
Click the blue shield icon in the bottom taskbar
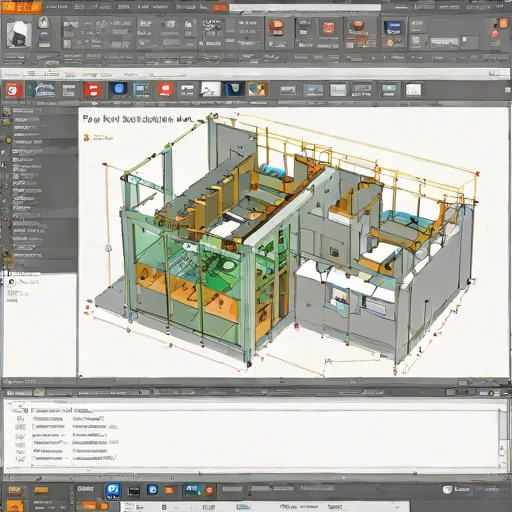(113, 491)
